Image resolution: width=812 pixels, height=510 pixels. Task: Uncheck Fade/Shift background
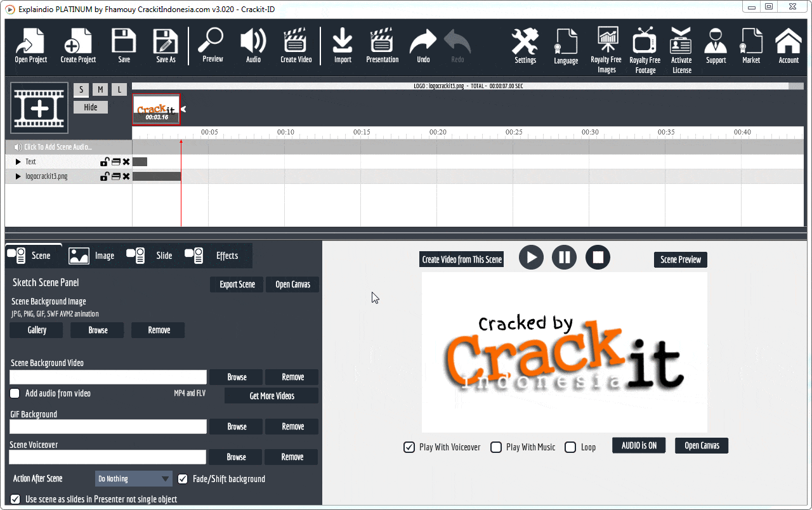pyautogui.click(x=183, y=479)
